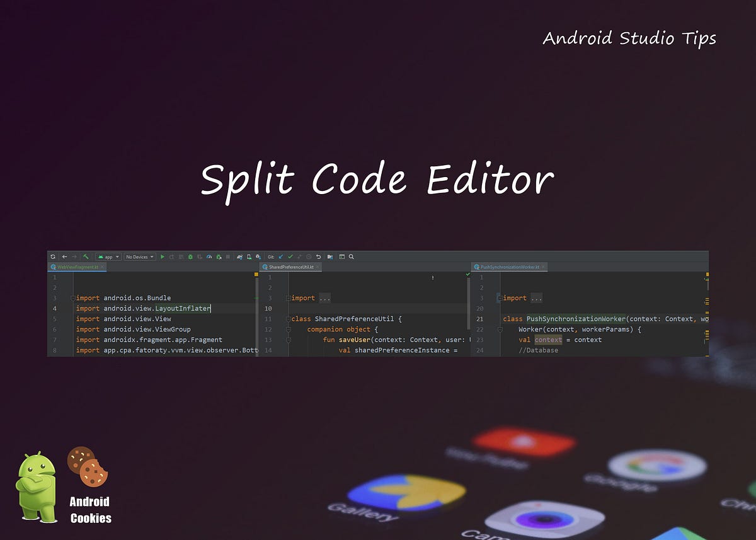Update project with the blue Git pull icon
This screenshot has height=540, width=756.
coord(280,256)
